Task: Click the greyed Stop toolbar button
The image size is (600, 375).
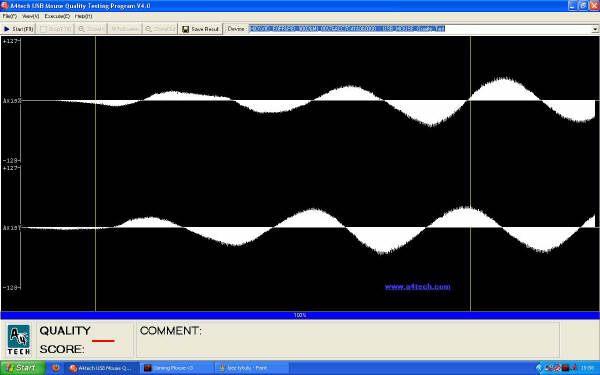Action: (x=56, y=29)
